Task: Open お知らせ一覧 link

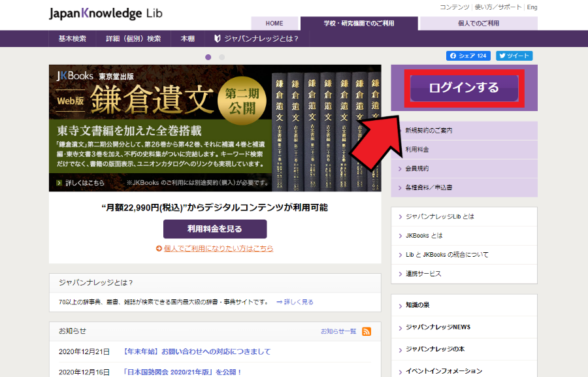Action: [x=338, y=332]
